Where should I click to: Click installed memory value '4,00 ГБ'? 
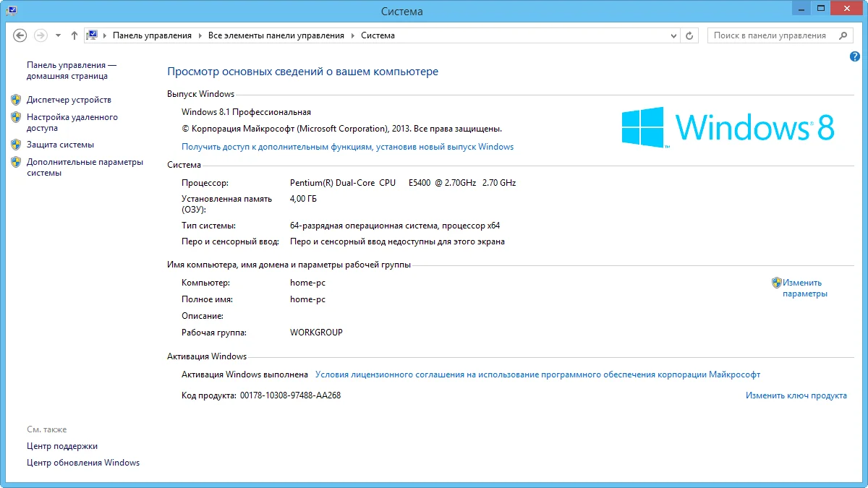[x=303, y=199]
